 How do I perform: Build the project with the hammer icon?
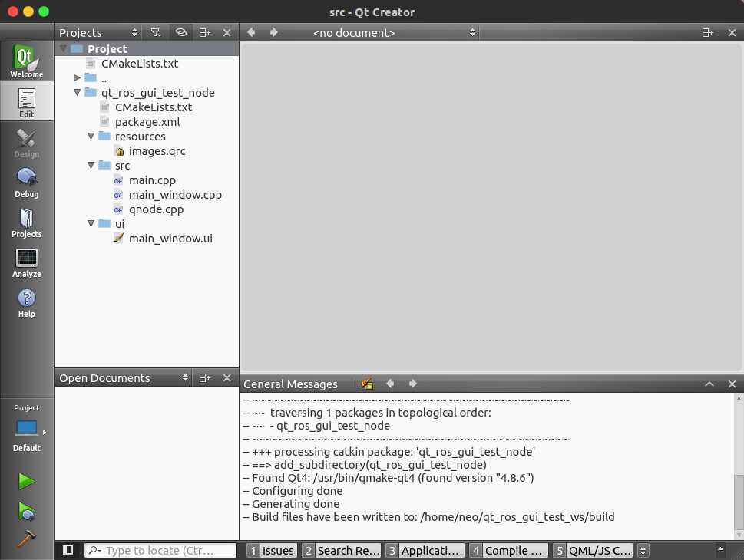[x=27, y=539]
